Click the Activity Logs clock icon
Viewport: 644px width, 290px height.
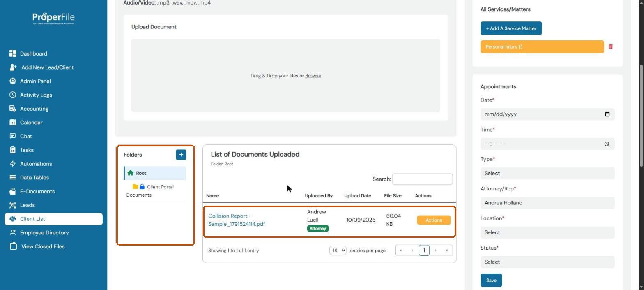[x=13, y=95]
